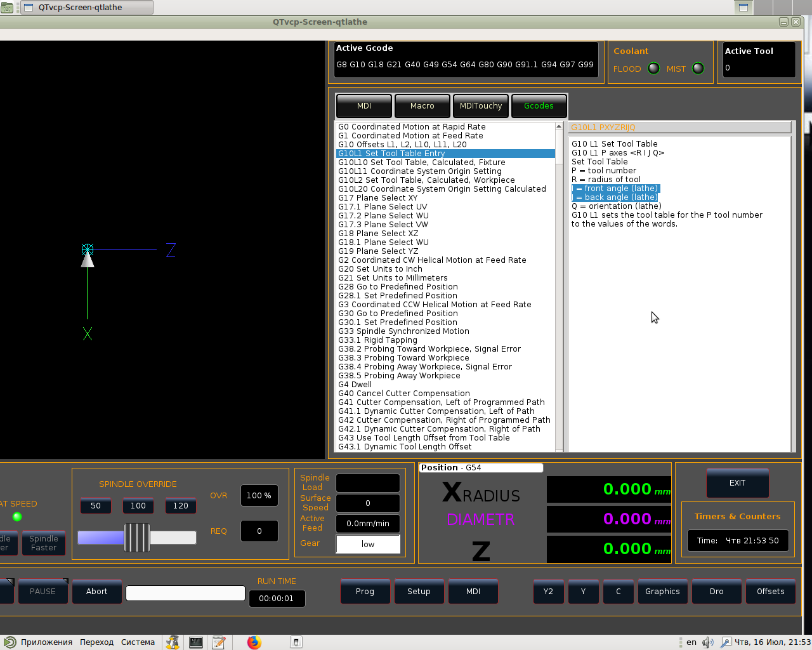The height and width of the screenshot is (650, 812).
Task: Click the network connection tray icon
Action: click(x=726, y=642)
